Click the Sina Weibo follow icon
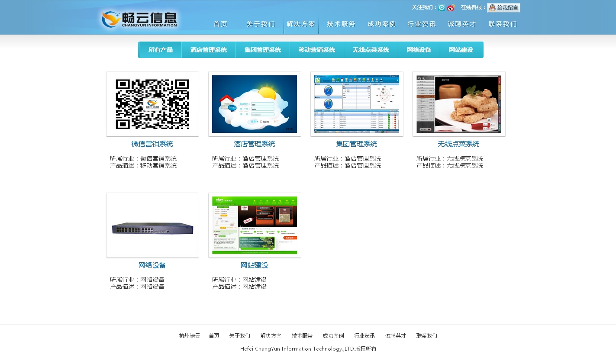This screenshot has height=364, width=616. click(451, 8)
